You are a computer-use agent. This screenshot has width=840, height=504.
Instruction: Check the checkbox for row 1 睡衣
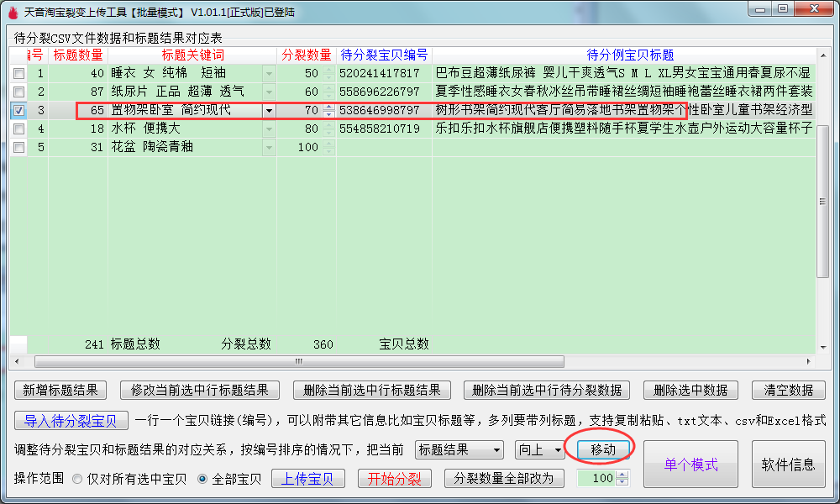(x=18, y=74)
